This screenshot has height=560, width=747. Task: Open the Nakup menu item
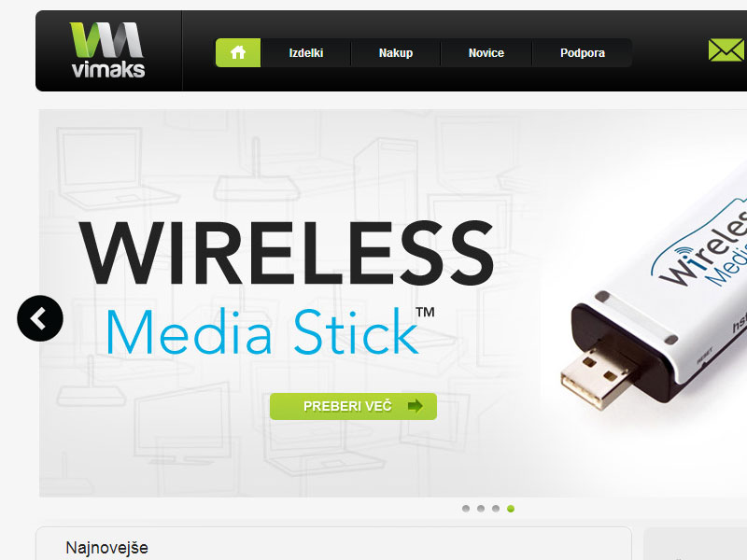(x=396, y=53)
